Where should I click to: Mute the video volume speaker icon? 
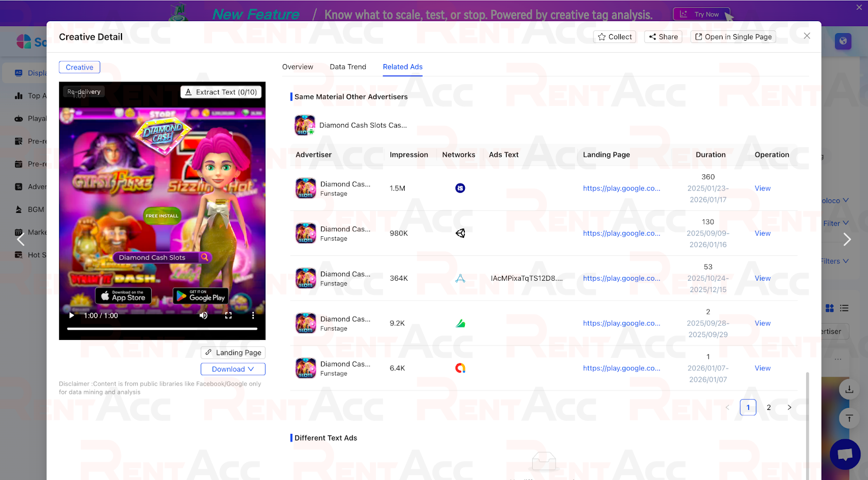pos(203,315)
